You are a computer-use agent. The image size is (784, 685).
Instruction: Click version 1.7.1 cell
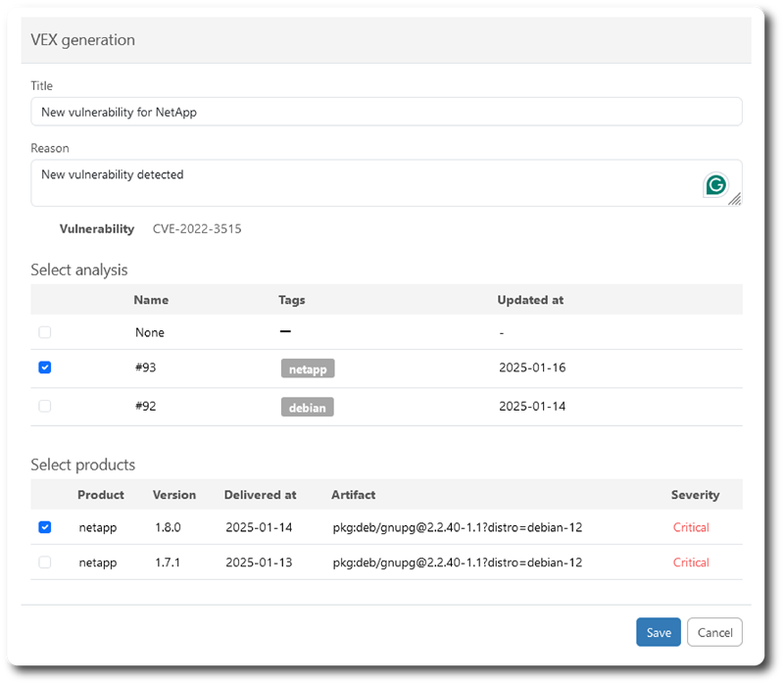(x=168, y=563)
